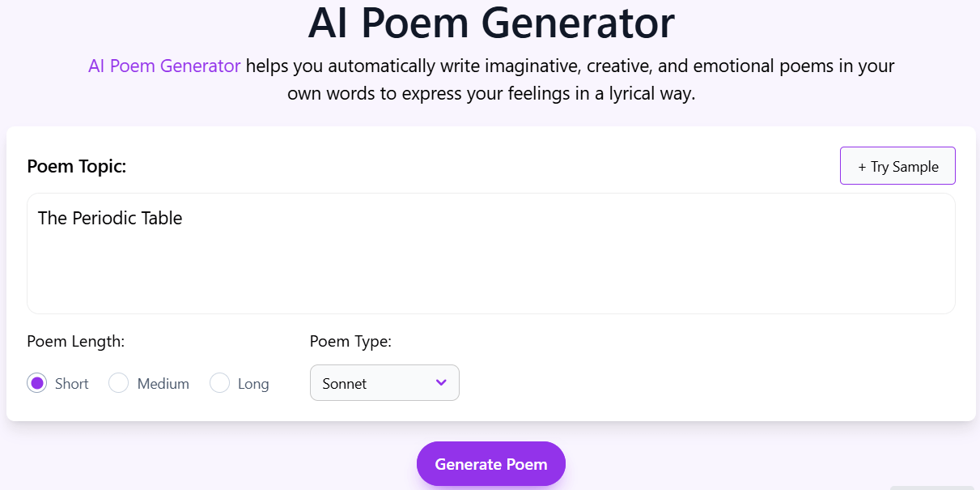Click the chevron-down arrow beside Sonnet
The width and height of the screenshot is (980, 490).
[441, 382]
